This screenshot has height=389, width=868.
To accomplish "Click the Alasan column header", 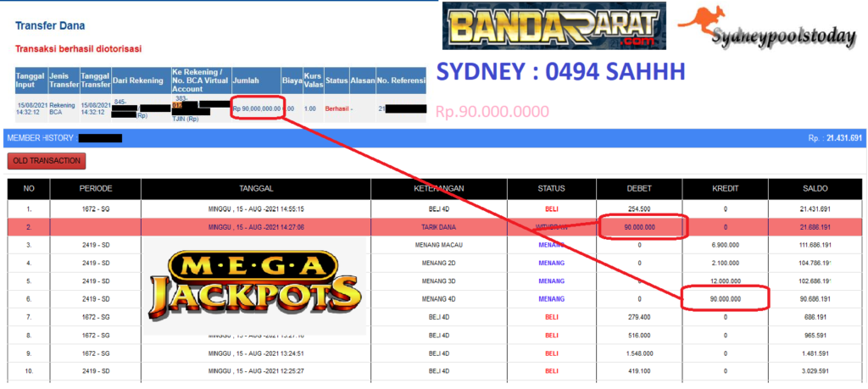I will point(363,81).
